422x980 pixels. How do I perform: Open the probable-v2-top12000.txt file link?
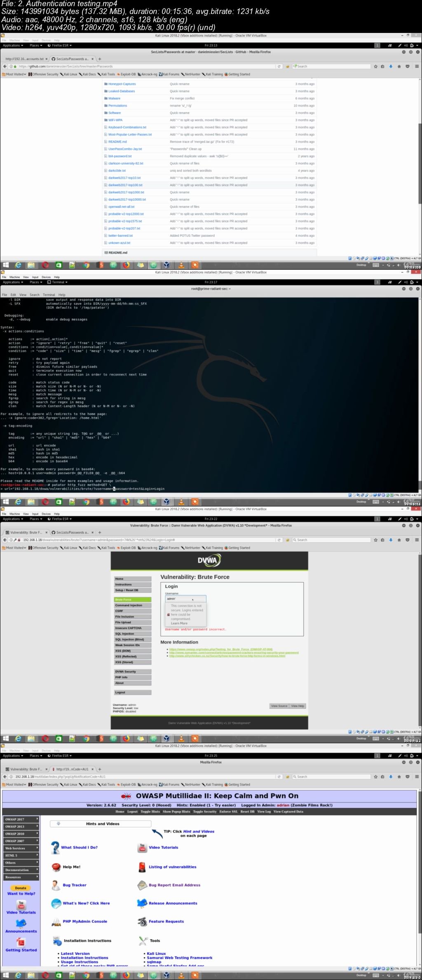pyautogui.click(x=126, y=214)
